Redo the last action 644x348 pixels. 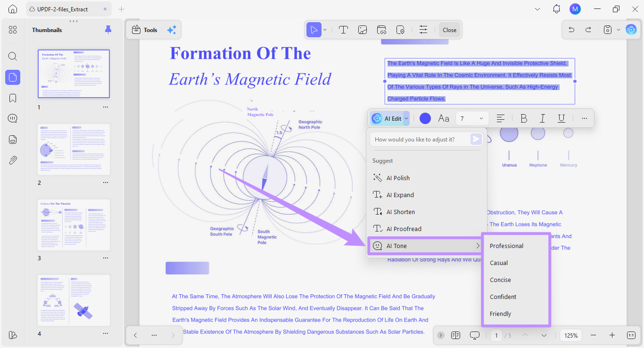[x=588, y=30]
